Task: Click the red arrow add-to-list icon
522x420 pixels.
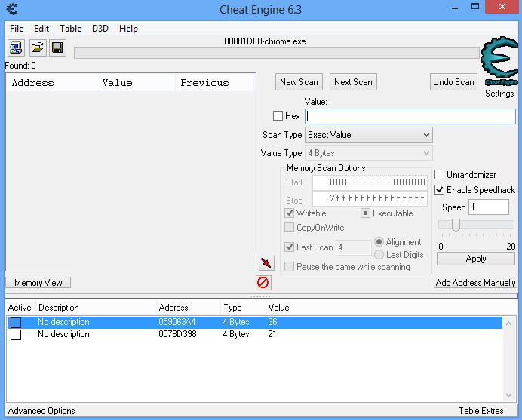Action: click(x=266, y=262)
